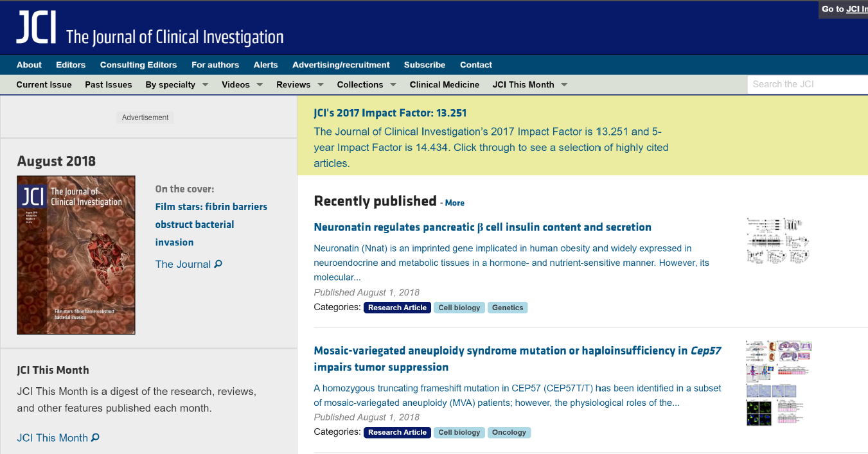Image resolution: width=868 pixels, height=454 pixels.
Task: Select Research Article tag under Cep57 article
Action: point(397,432)
